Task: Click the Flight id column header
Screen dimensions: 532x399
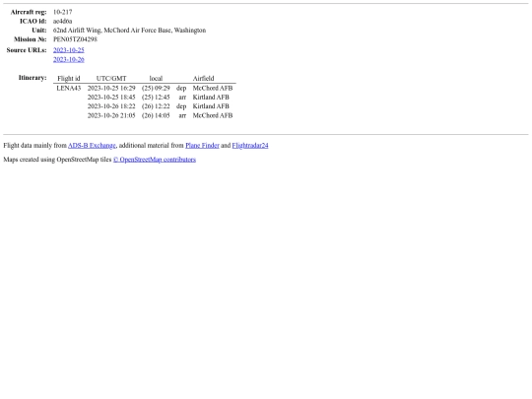Action: tap(69, 79)
